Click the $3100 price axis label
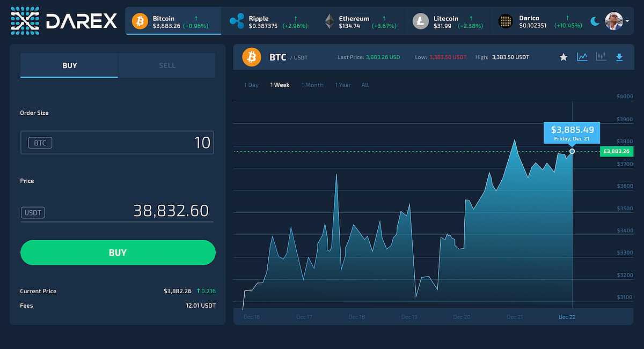The height and width of the screenshot is (349, 644). (625, 297)
